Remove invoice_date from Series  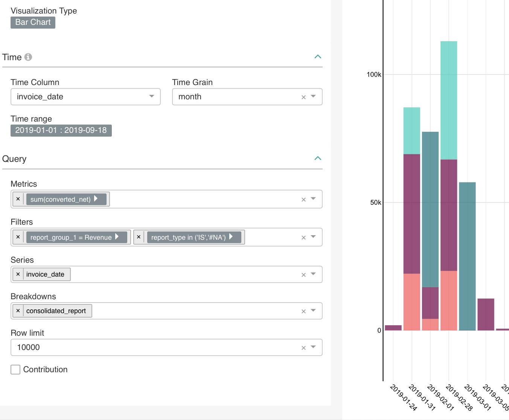tap(18, 274)
